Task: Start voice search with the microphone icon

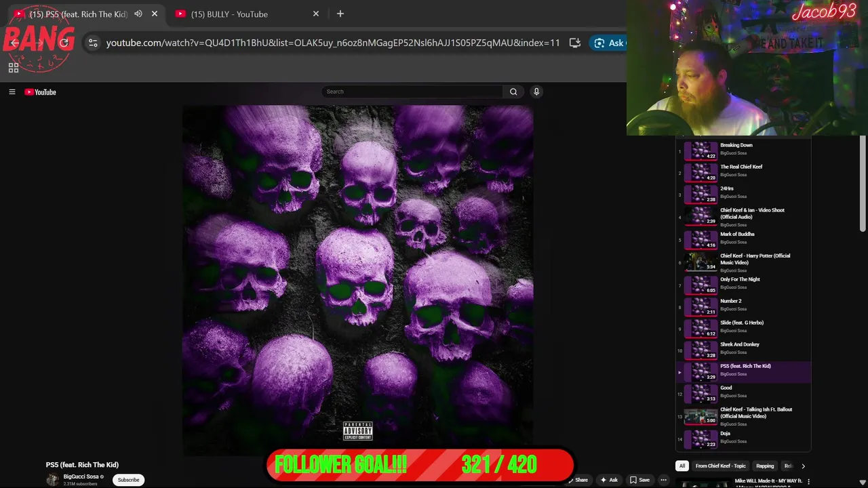Action: click(x=536, y=91)
